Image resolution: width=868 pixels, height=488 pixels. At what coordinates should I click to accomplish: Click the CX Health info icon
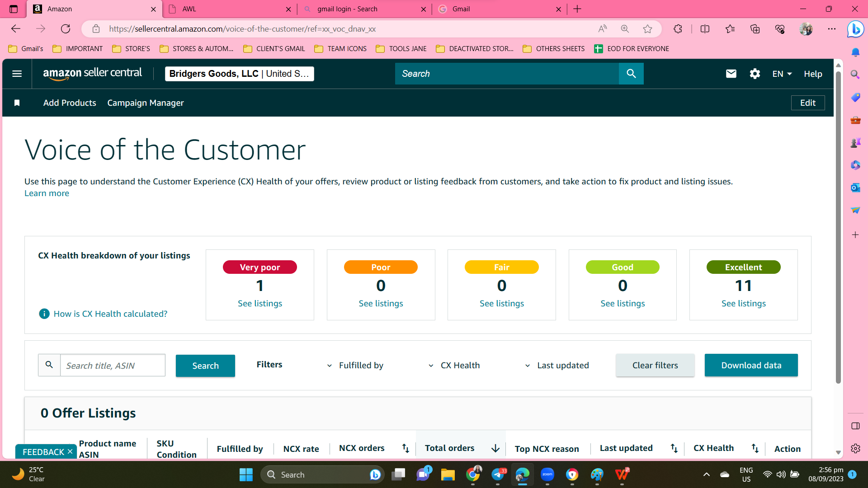(44, 314)
